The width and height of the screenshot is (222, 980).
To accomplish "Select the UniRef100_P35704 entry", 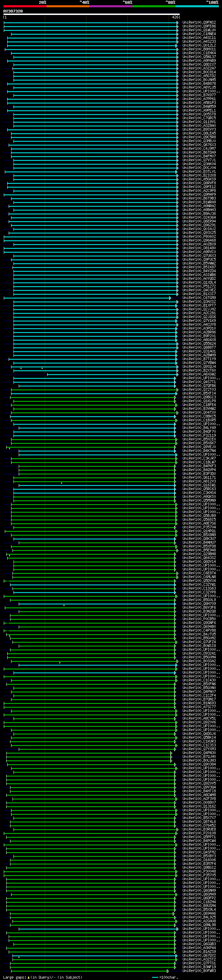I will click(x=199, y=527).
